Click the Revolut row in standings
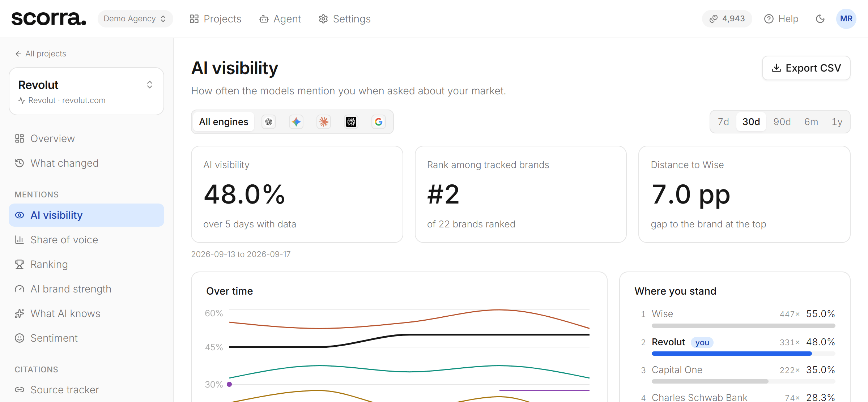Image resolution: width=868 pixels, height=402 pixels. pos(738,346)
